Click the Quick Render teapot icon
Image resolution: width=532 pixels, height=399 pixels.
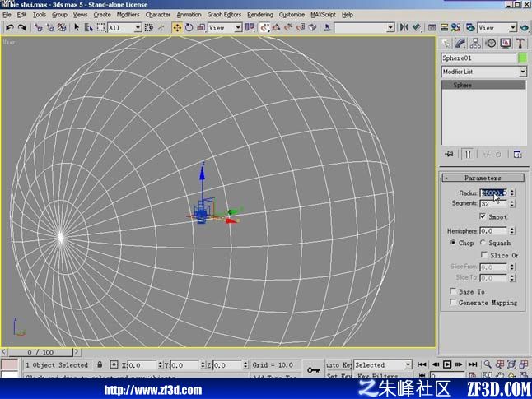click(x=524, y=27)
